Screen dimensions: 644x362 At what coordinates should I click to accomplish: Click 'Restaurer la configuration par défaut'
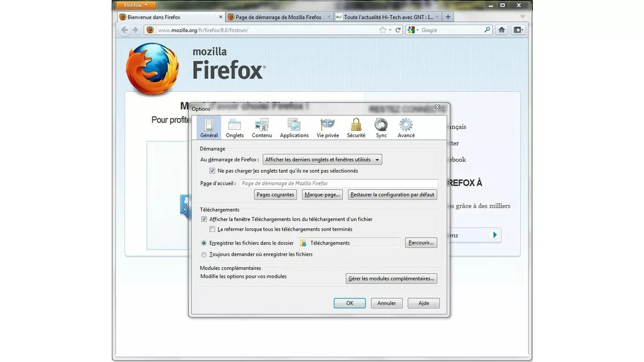[x=392, y=194]
